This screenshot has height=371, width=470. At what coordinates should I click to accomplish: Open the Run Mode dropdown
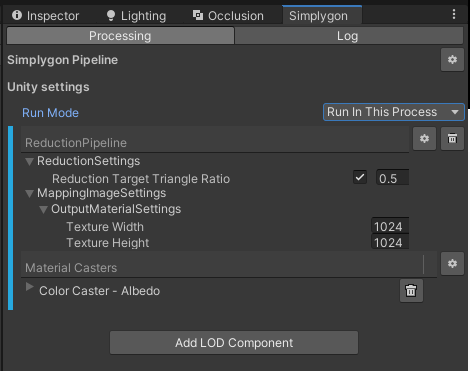394,112
